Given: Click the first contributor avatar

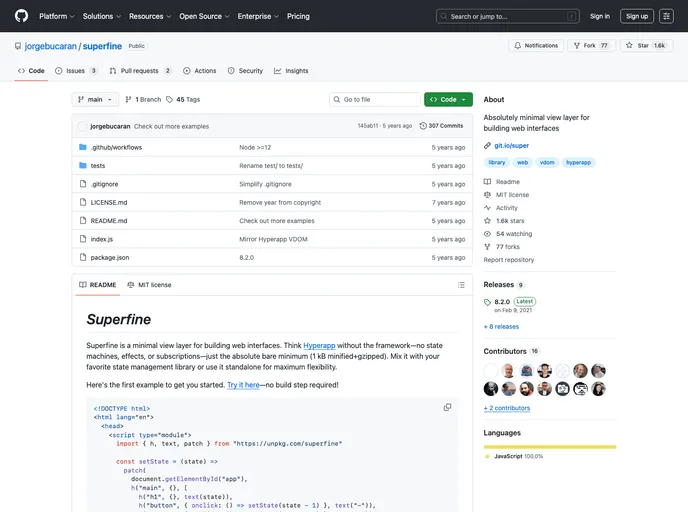Looking at the screenshot, I should [491, 371].
